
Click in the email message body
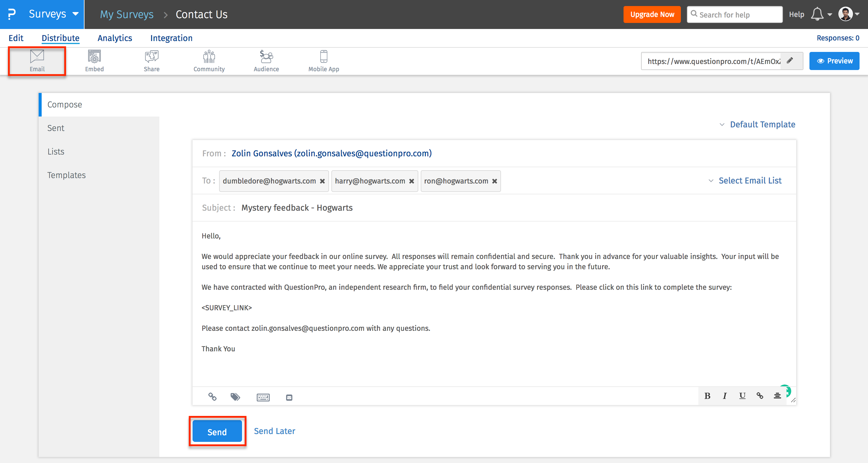[494, 303]
